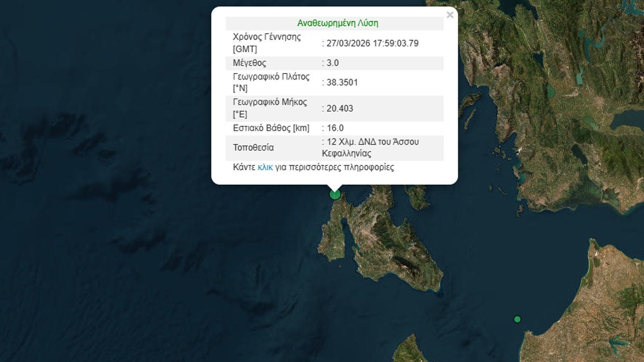Click the large green earthquake marker near Kefalonia
The image size is (644, 362).
click(x=335, y=194)
